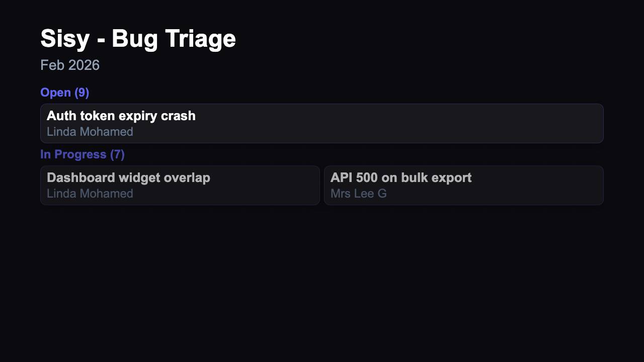
Task: Open the "Auth token expiry crash" card
Action: [x=321, y=123]
